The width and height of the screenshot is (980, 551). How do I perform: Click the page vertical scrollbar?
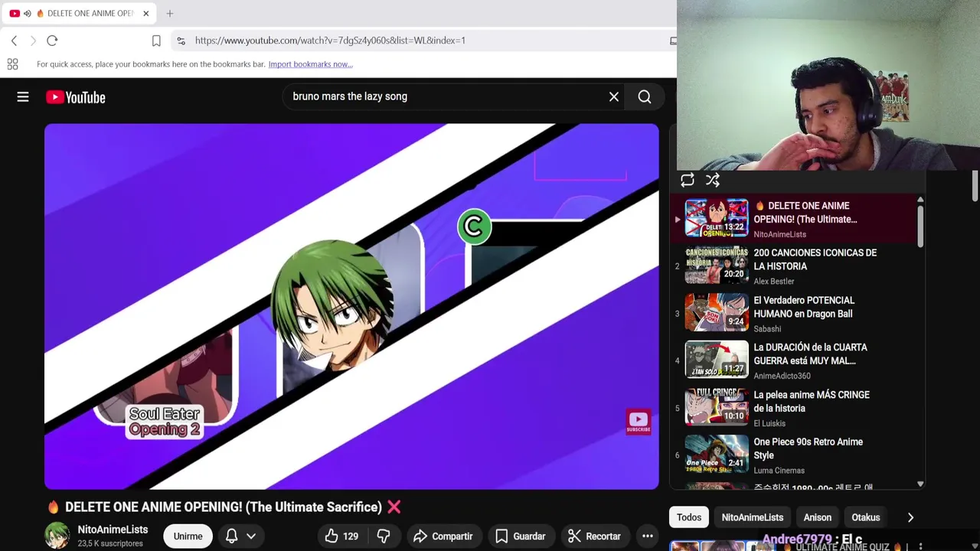975,187
